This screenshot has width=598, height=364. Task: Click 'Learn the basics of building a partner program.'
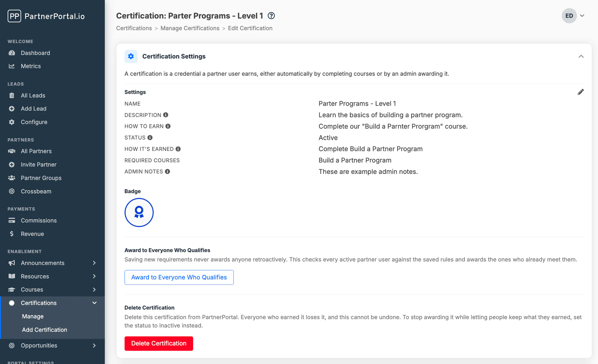[390, 115]
